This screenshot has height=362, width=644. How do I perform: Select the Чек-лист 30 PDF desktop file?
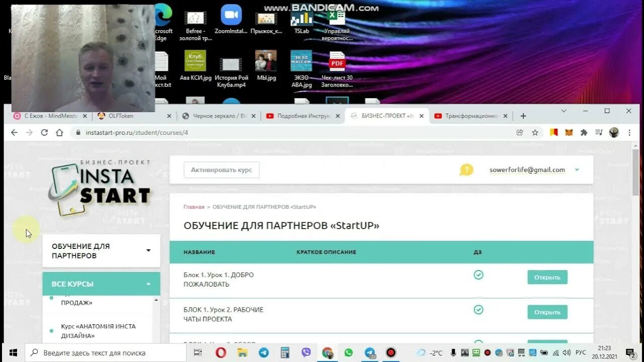(337, 69)
